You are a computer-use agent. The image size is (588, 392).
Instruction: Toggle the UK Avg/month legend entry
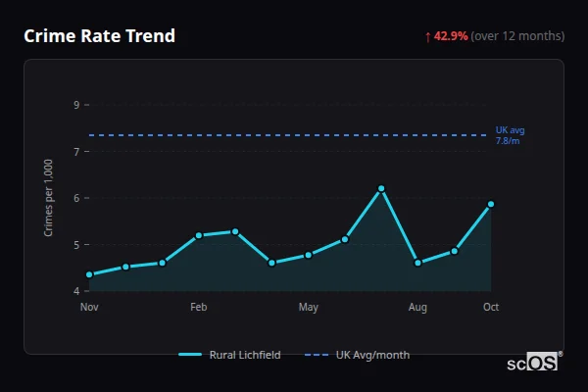click(x=357, y=355)
